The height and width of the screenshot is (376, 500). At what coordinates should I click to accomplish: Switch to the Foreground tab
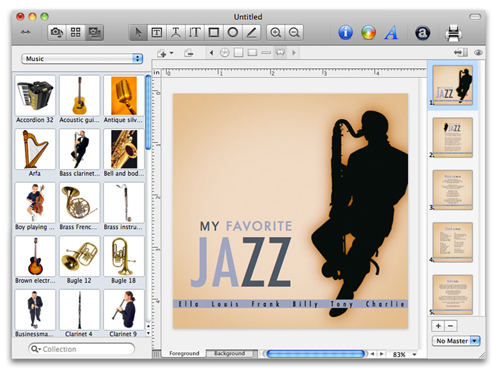pyautogui.click(x=184, y=353)
